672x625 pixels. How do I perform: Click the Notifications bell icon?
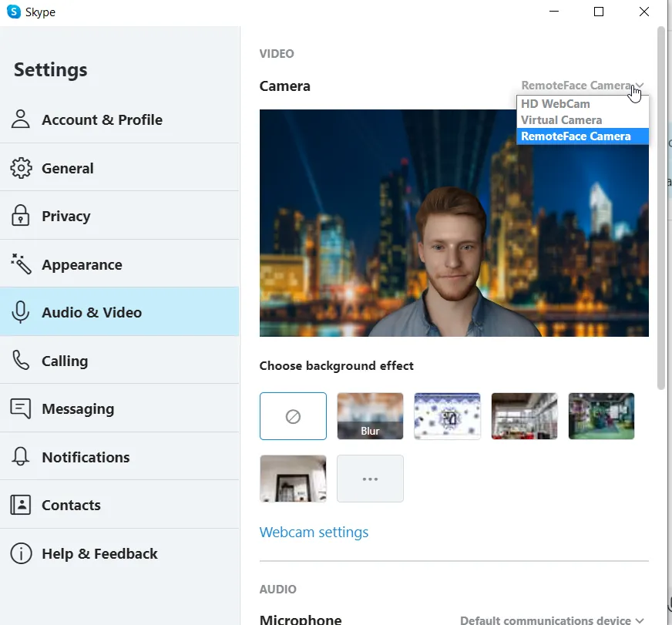click(21, 456)
